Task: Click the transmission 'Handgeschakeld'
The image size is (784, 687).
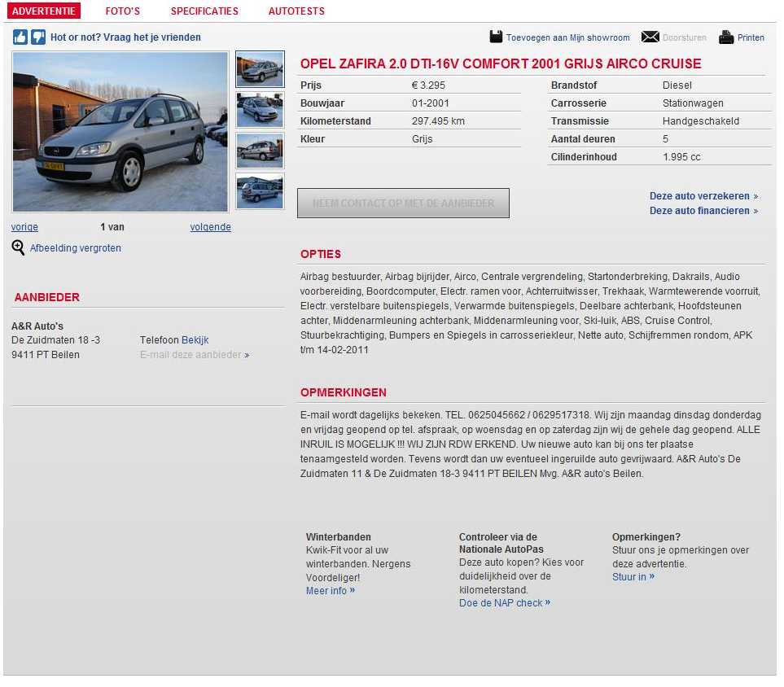Action: pyautogui.click(x=700, y=121)
